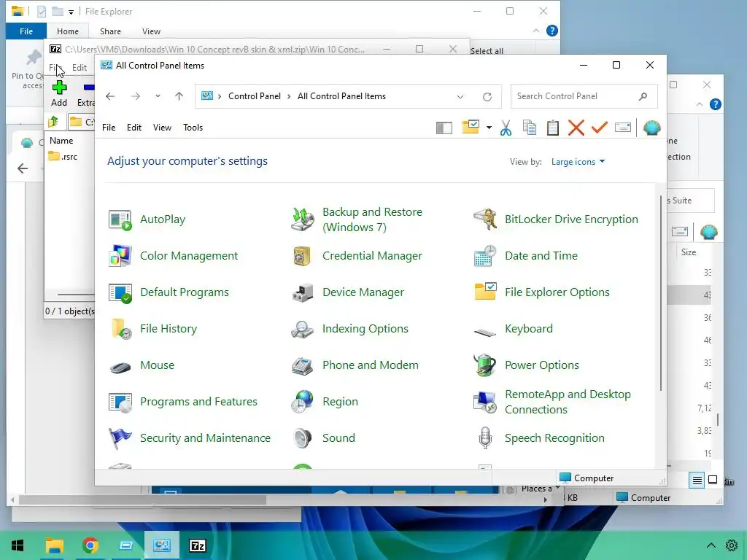Screen dimensions: 747x560
Task: Click the 7-Zip taskbar icon
Action: [x=197, y=545]
